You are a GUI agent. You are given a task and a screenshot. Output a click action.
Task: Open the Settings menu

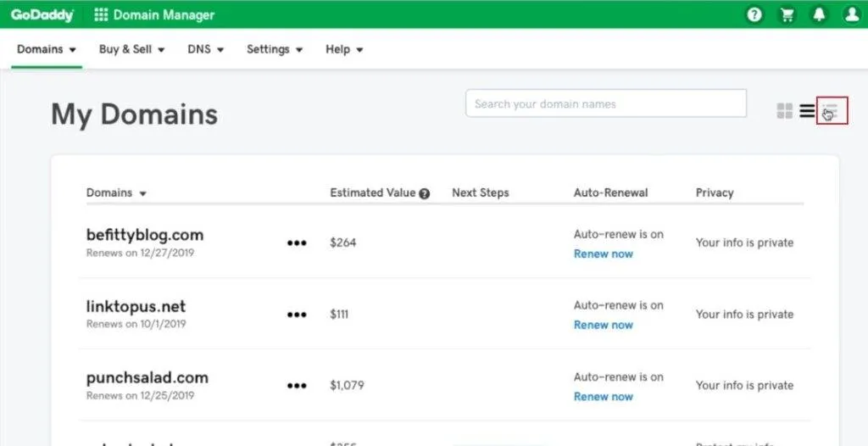click(x=275, y=49)
